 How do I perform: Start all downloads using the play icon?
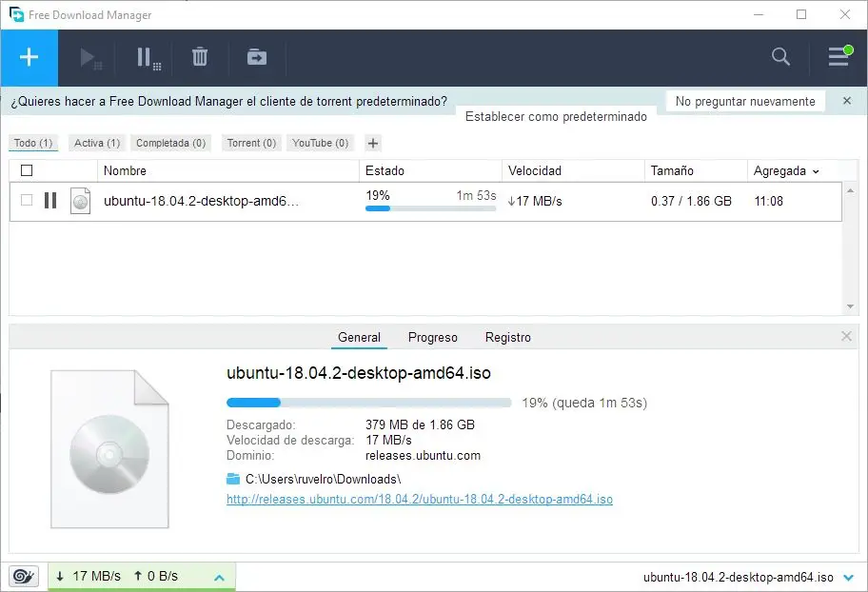click(x=90, y=58)
